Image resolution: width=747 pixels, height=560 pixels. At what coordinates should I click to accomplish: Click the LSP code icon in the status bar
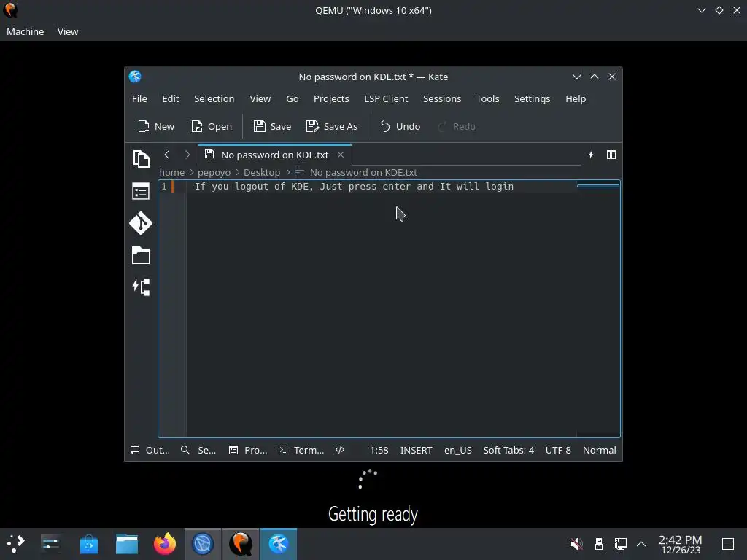pos(340,450)
